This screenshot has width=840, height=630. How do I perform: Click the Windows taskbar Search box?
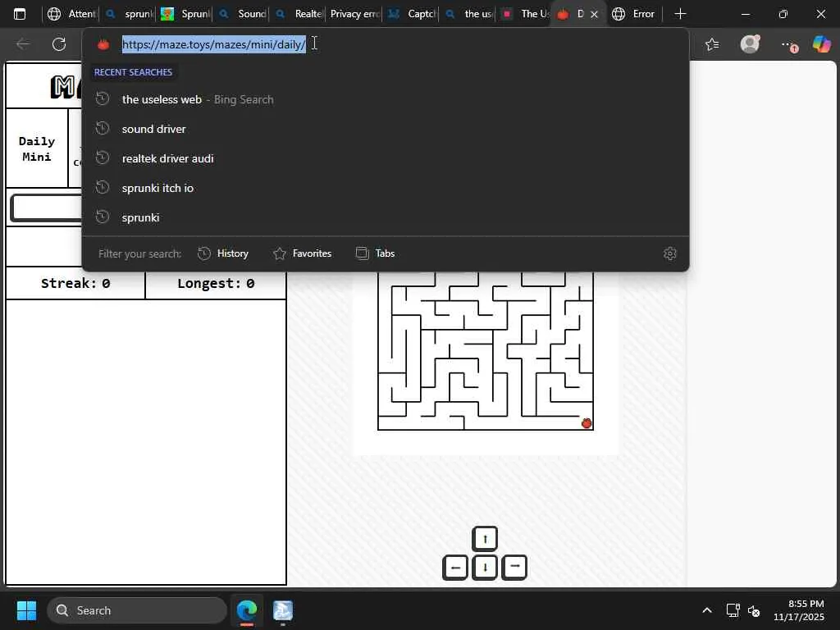point(137,610)
